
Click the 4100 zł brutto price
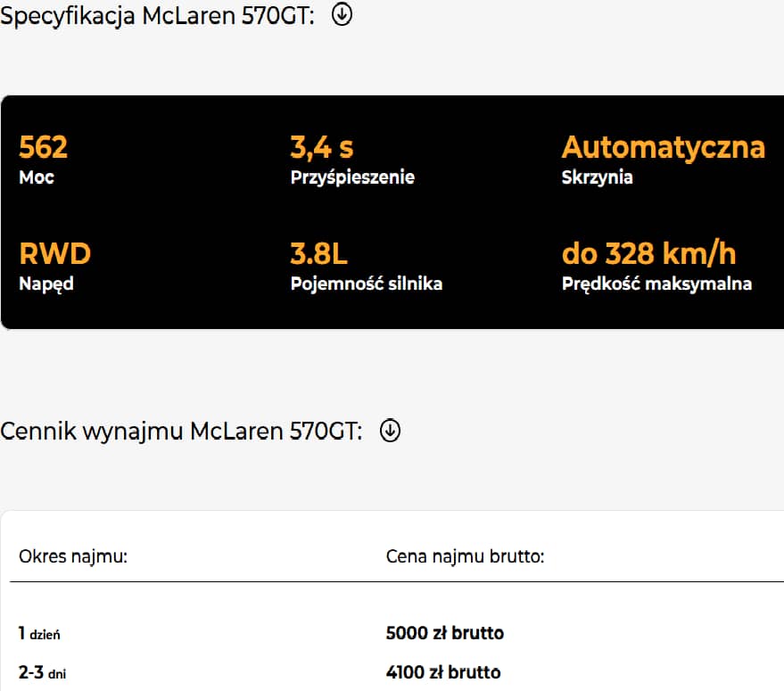tap(443, 672)
